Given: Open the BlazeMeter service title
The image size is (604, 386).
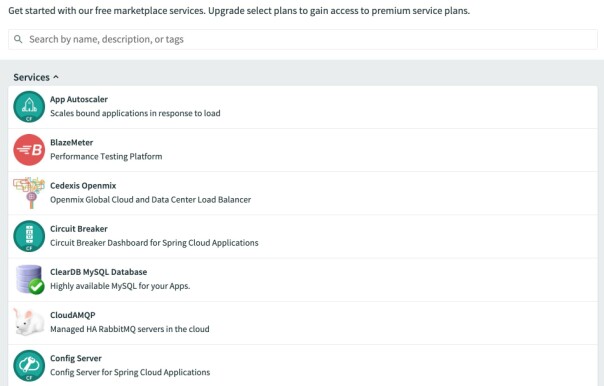Looking at the screenshot, I should pyautogui.click(x=72, y=143).
